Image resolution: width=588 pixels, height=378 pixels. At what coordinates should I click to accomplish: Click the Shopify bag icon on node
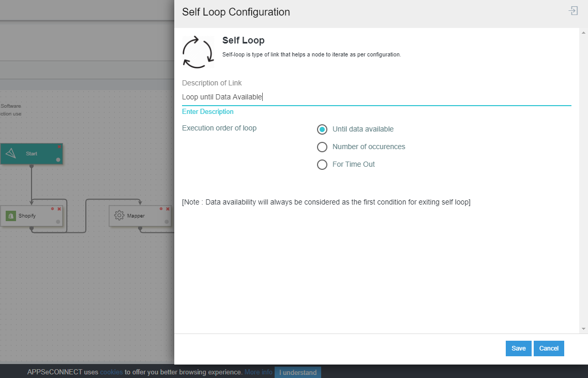tap(11, 216)
